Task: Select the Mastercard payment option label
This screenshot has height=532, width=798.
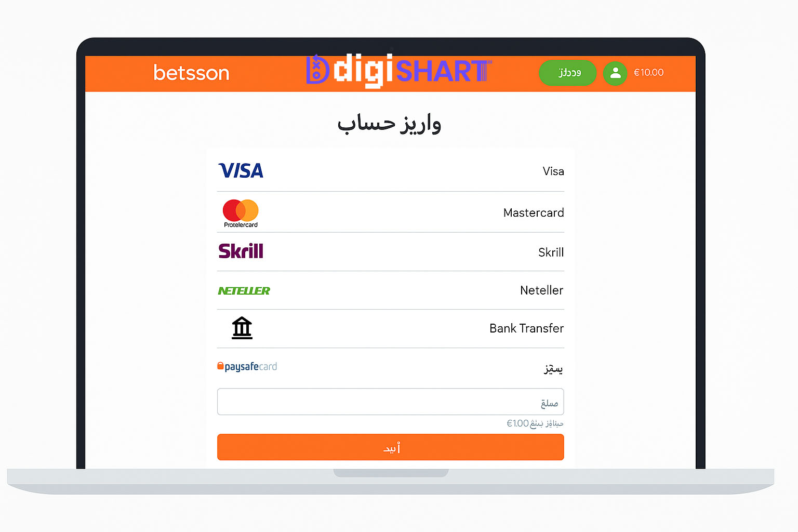Action: (x=534, y=213)
